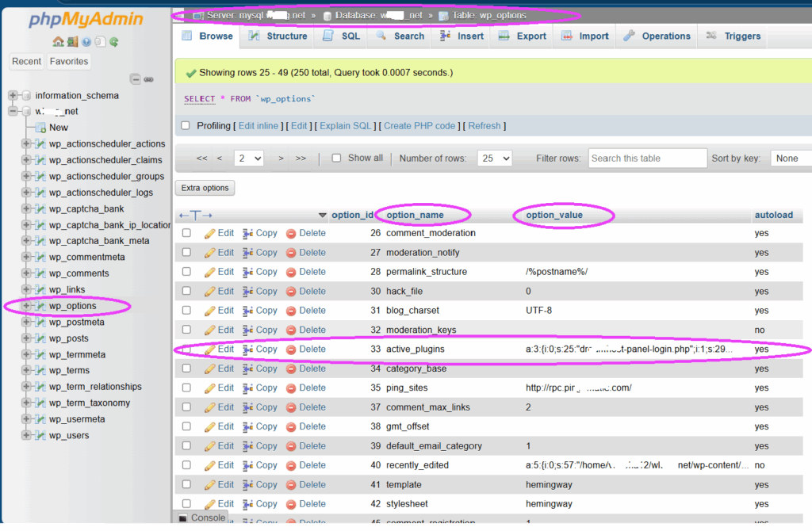Click the table icon next to wp_links
812x531 pixels.
coord(40,290)
